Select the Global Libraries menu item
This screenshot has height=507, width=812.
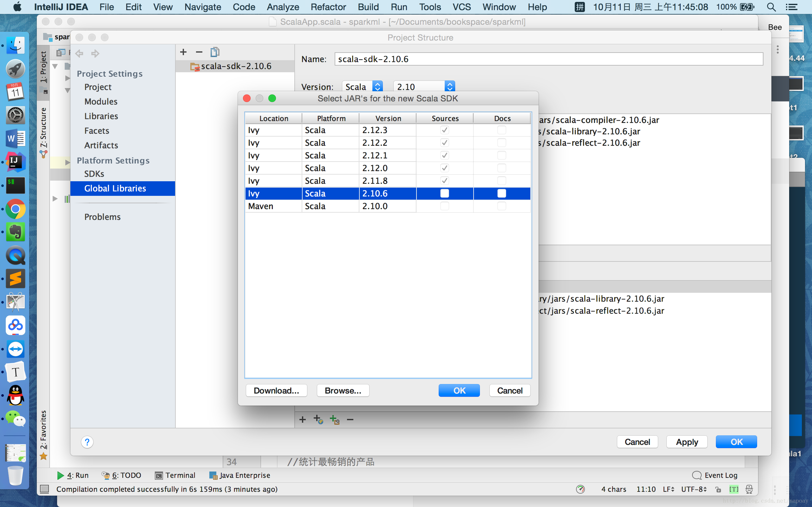(116, 188)
